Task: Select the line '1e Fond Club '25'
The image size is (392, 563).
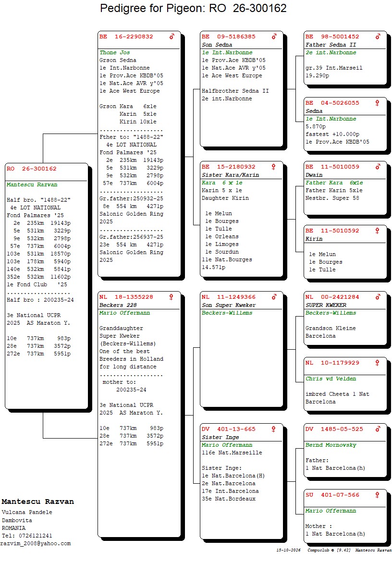Action: pos(37,284)
